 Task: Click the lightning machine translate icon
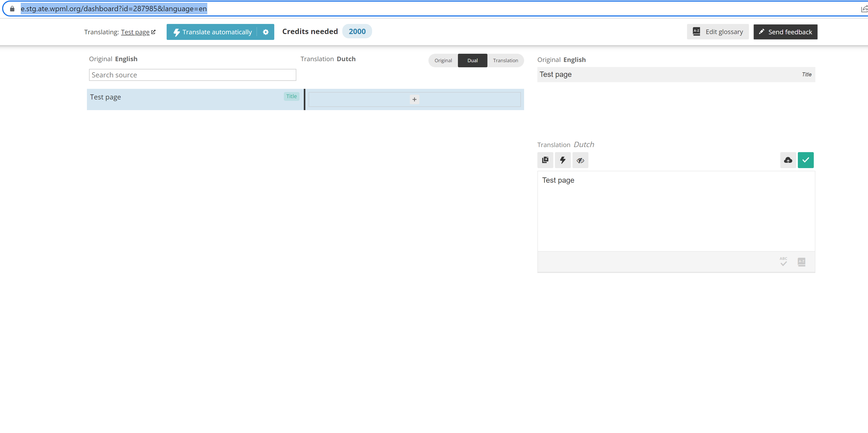(563, 160)
